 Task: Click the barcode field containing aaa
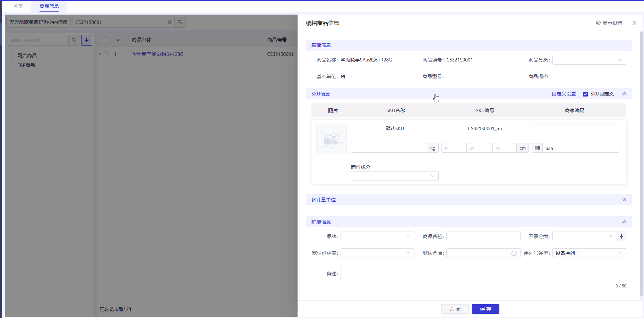(x=581, y=148)
